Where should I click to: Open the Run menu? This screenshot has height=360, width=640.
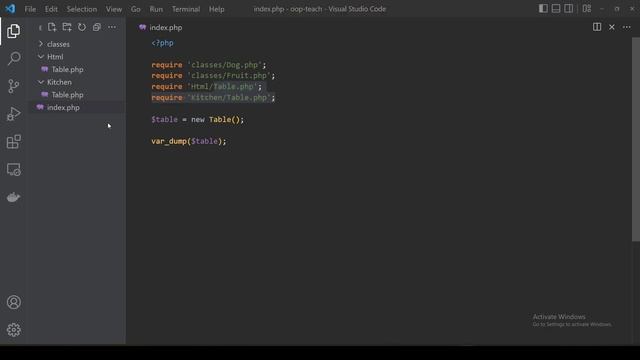156,9
